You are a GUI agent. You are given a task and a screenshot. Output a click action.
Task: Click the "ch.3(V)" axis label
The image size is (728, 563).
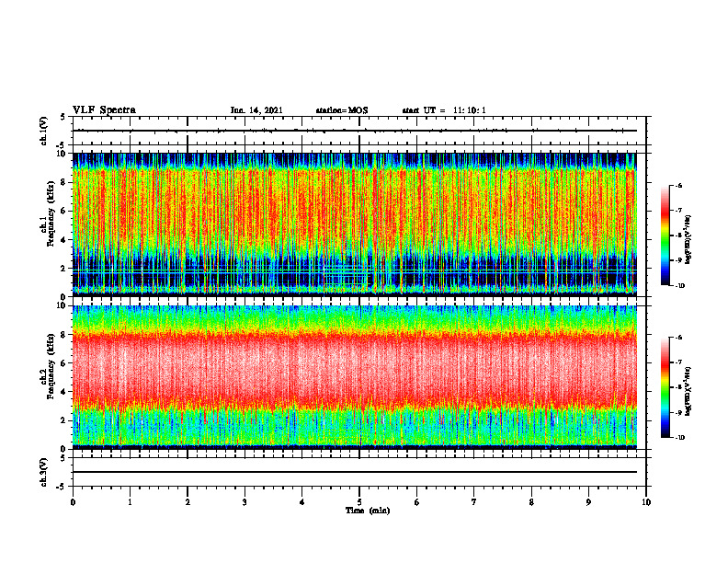44,472
